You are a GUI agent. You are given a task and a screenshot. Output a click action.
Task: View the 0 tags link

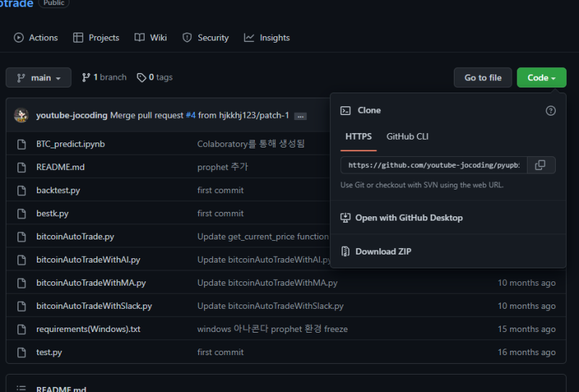click(x=155, y=77)
